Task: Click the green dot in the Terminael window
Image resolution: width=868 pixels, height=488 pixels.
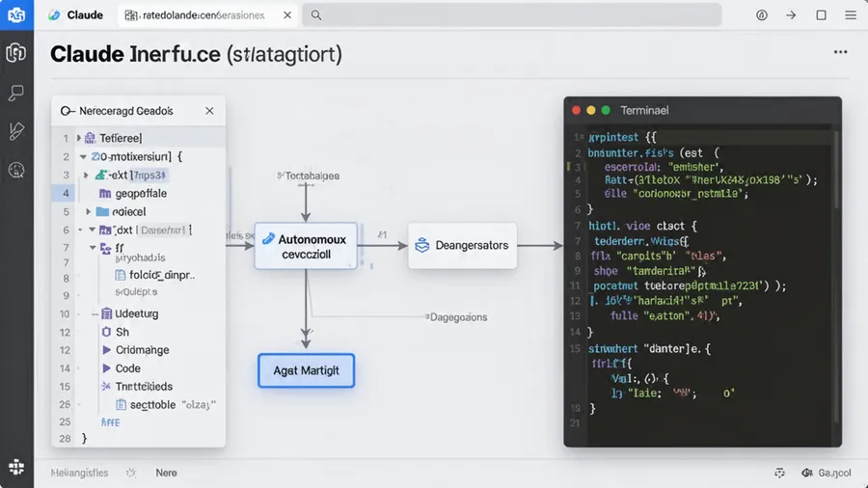Action: pos(606,110)
